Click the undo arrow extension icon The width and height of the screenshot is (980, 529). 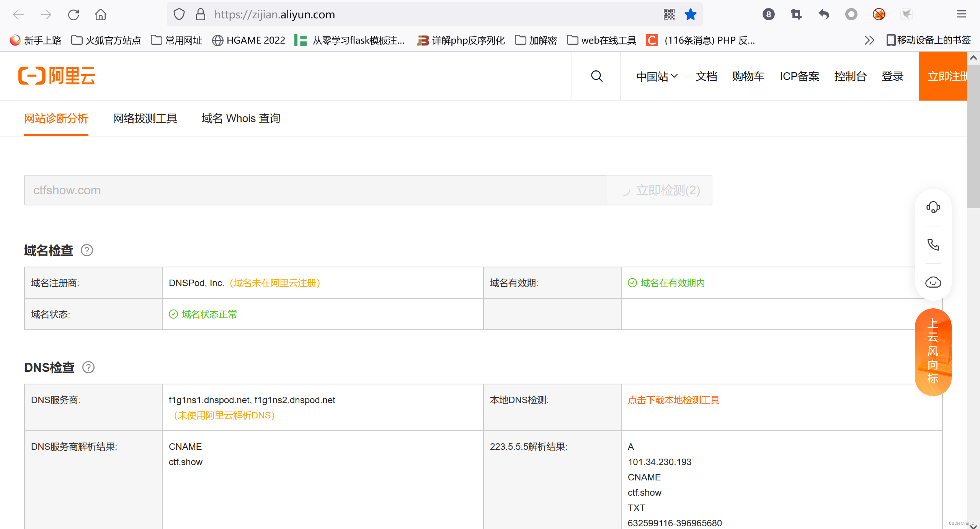[x=824, y=15]
